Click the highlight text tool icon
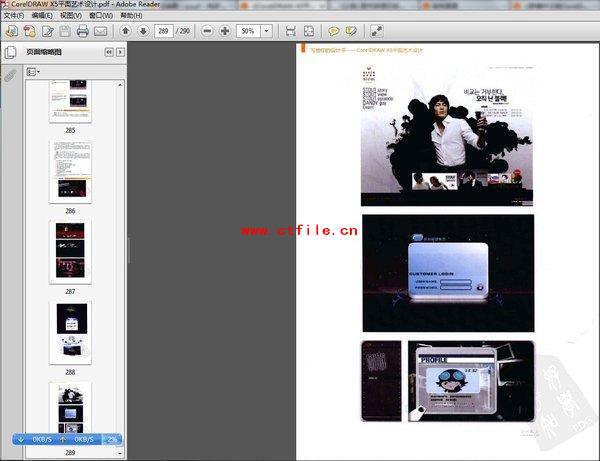Screen dimensions: 600x461 click(x=352, y=31)
